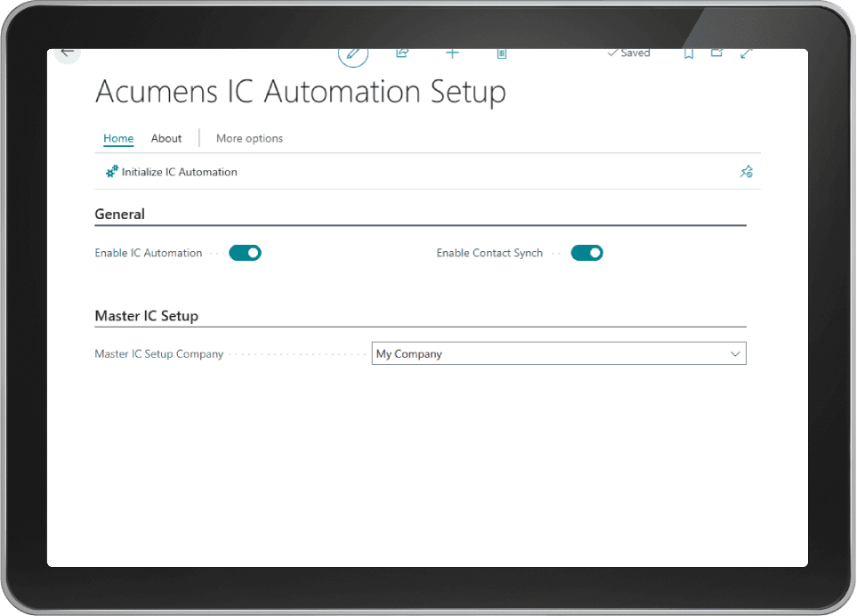Click the pin action bar icon
Screen dimensions: 857x616
point(746,172)
